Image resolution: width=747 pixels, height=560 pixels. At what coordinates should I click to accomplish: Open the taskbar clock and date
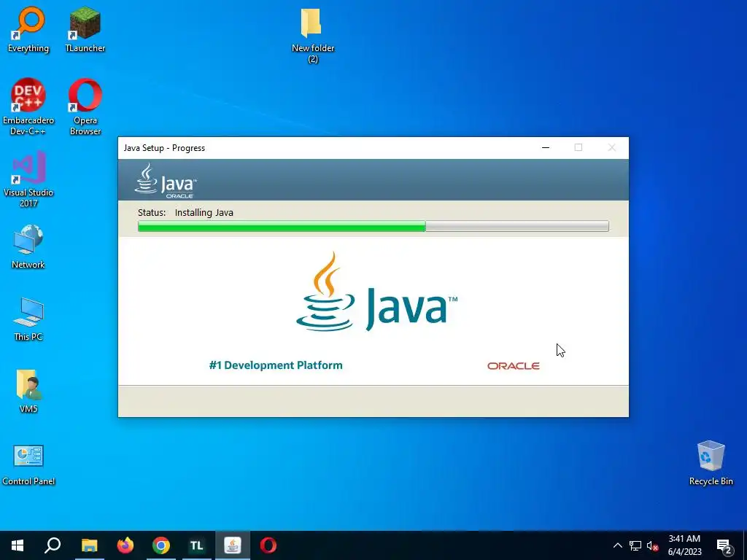click(684, 545)
